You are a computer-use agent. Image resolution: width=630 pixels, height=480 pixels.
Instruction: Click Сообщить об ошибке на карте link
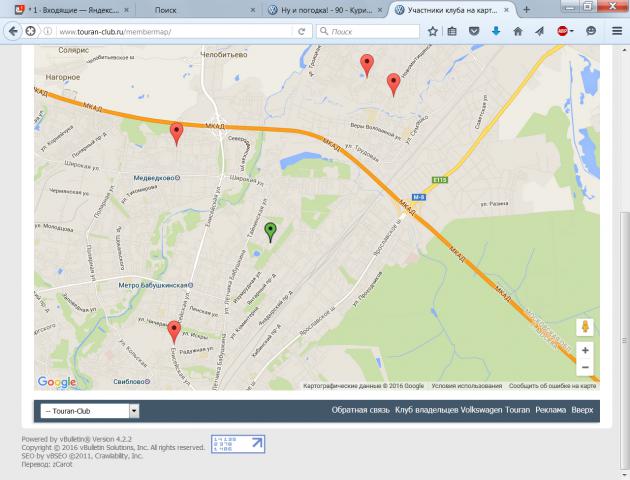552,386
